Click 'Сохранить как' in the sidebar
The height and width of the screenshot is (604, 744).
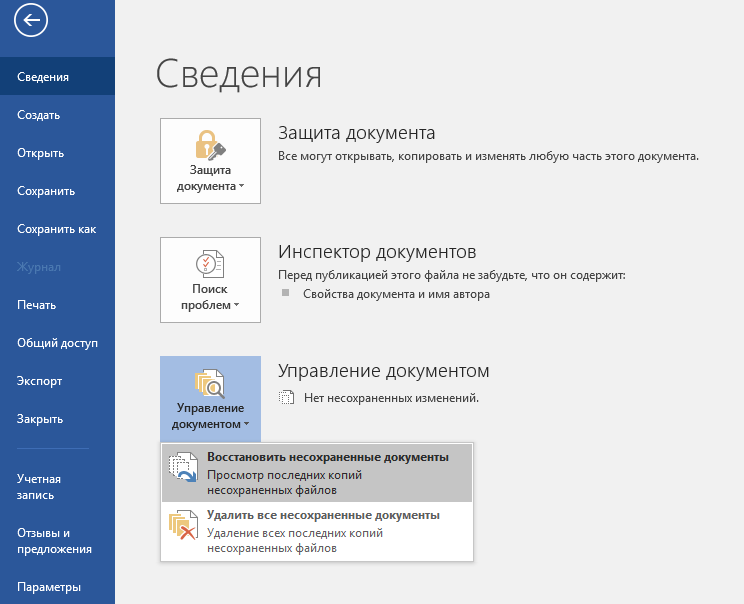click(x=57, y=229)
